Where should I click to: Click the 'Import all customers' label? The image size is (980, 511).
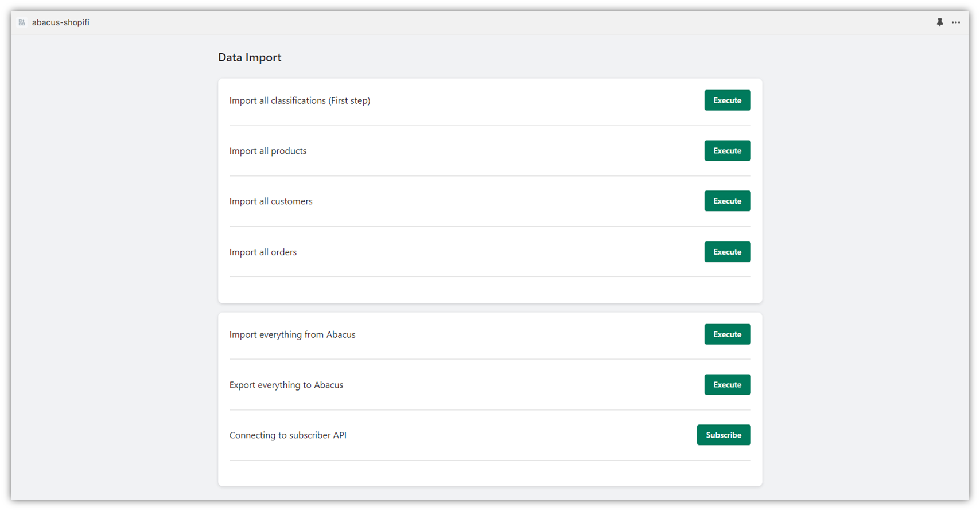(x=271, y=201)
